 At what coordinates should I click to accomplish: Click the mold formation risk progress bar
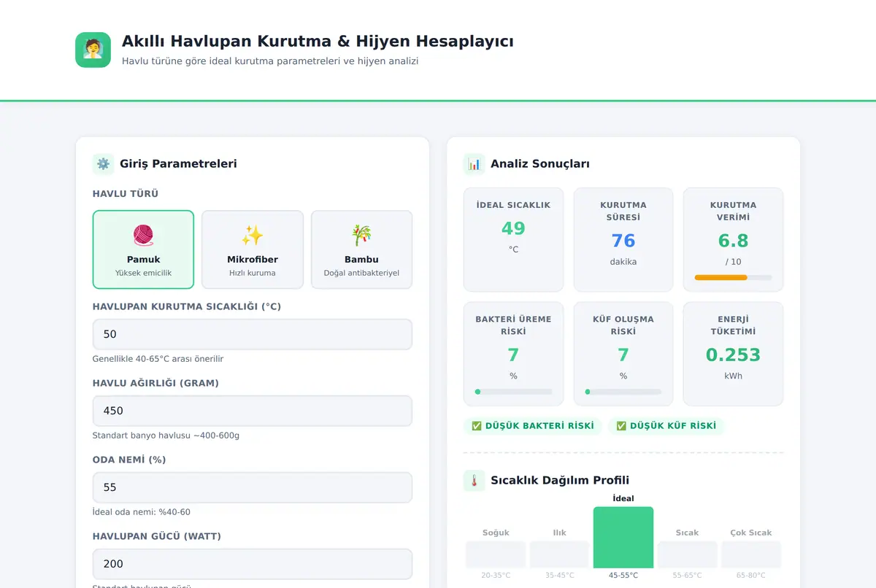(x=623, y=392)
